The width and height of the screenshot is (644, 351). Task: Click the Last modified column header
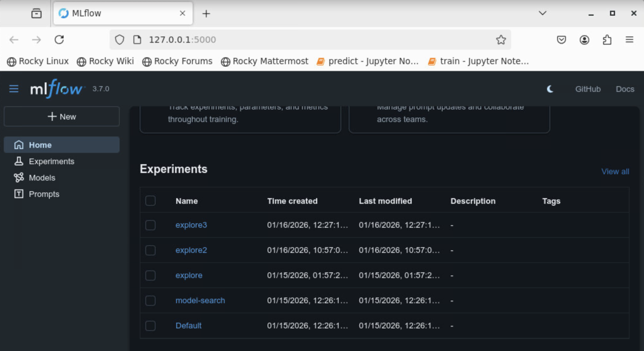point(385,201)
